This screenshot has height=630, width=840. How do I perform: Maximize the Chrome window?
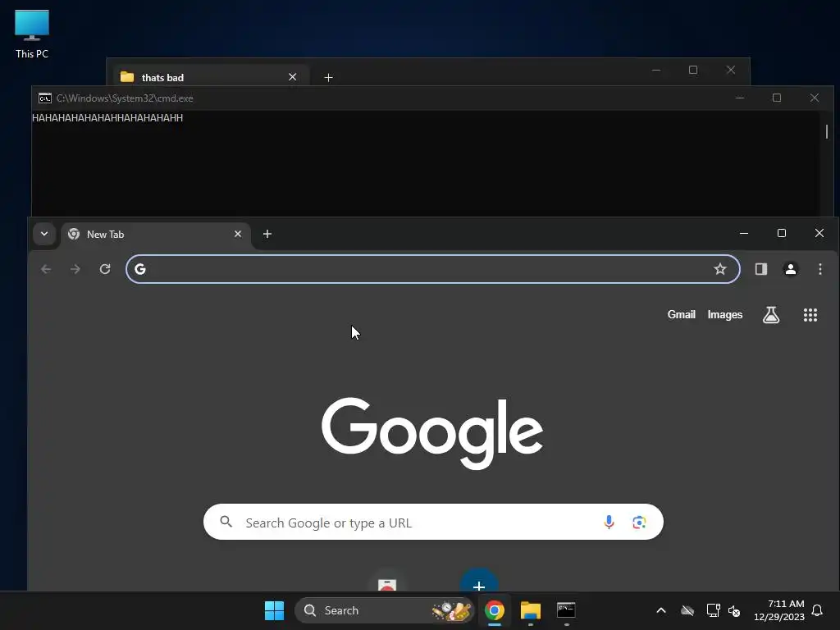pyautogui.click(x=782, y=233)
